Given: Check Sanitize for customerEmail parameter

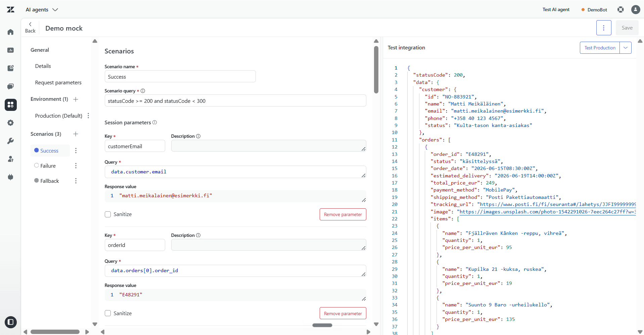Looking at the screenshot, I should click(x=108, y=214).
